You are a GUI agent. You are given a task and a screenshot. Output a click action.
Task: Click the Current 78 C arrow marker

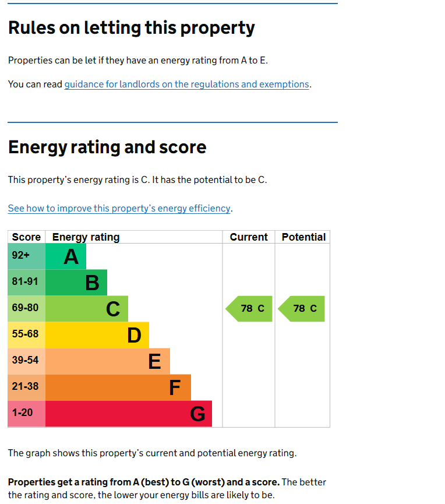click(250, 309)
